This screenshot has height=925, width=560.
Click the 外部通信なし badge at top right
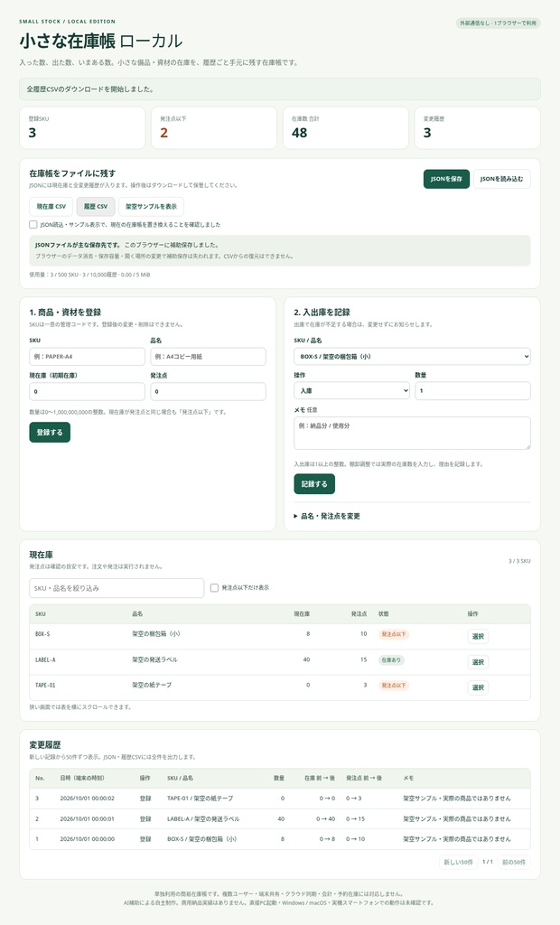pyautogui.click(x=498, y=23)
